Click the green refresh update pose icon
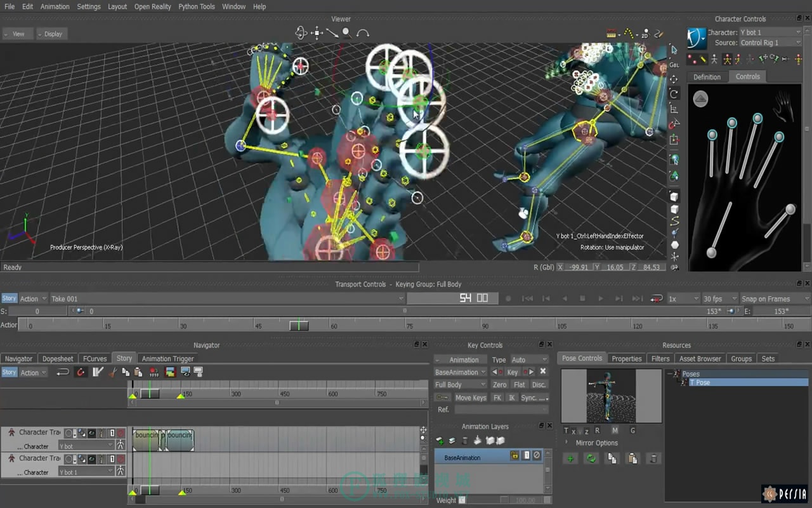This screenshot has width=812, height=508. pyautogui.click(x=592, y=458)
